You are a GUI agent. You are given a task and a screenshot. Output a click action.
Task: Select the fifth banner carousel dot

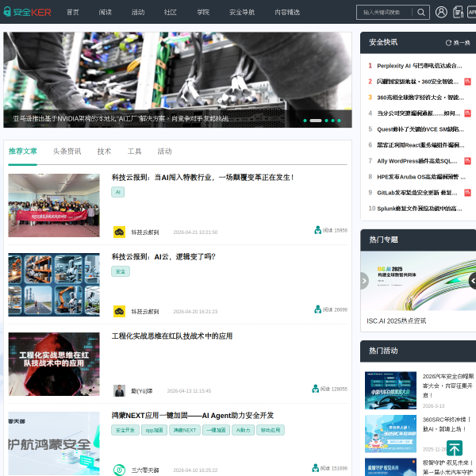point(339,121)
